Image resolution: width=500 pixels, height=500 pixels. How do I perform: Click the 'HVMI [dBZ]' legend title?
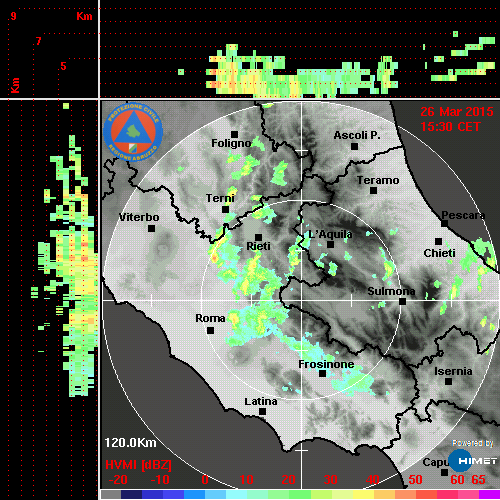(138, 465)
